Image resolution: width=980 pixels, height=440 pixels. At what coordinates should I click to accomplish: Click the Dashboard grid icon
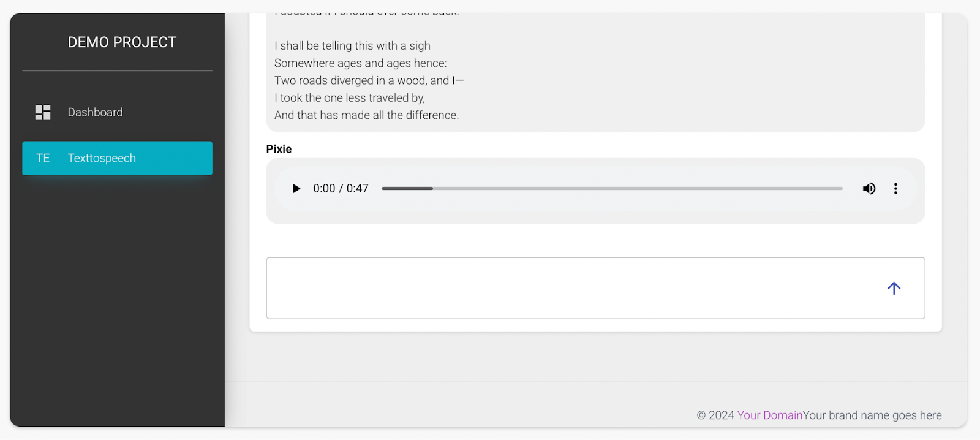coord(43,112)
